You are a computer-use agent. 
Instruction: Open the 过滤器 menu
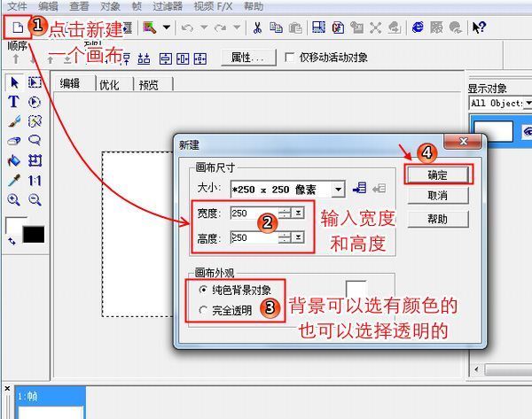[168, 6]
